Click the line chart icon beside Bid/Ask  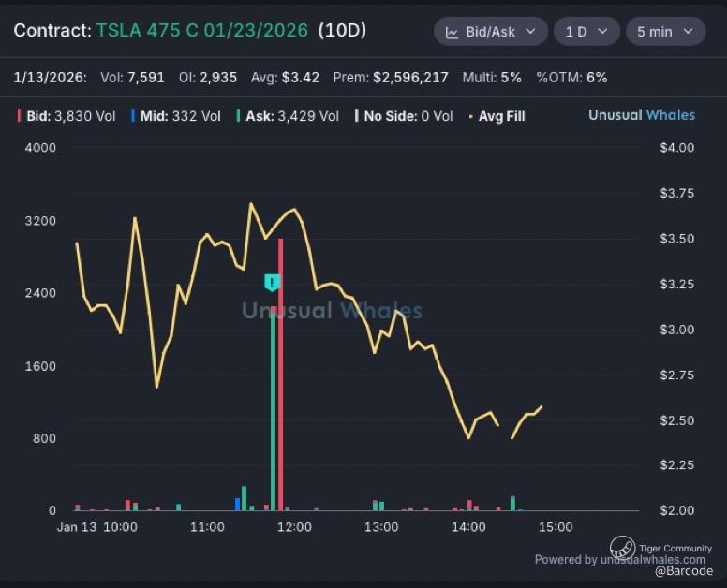(x=452, y=32)
